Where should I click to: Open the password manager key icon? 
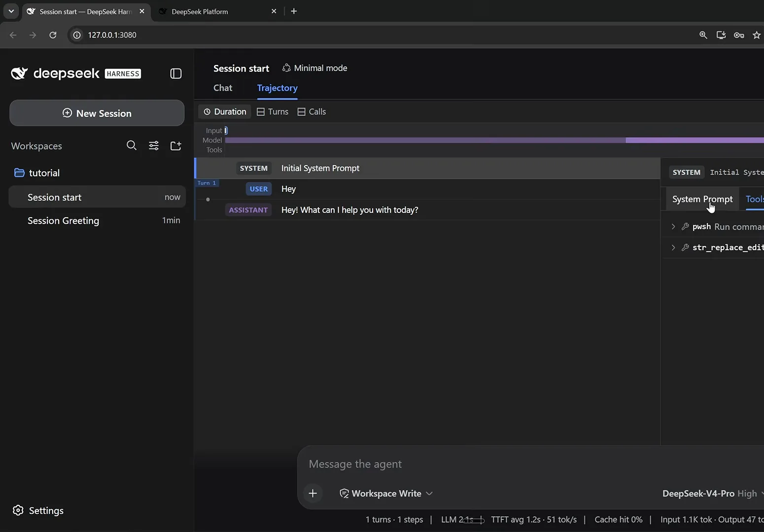point(739,35)
